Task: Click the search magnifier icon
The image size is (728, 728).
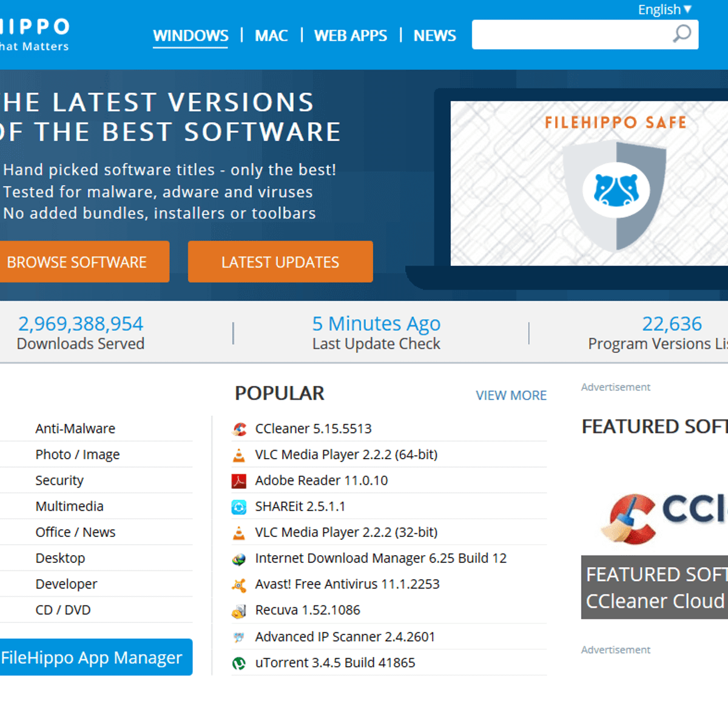Action: coord(682,34)
